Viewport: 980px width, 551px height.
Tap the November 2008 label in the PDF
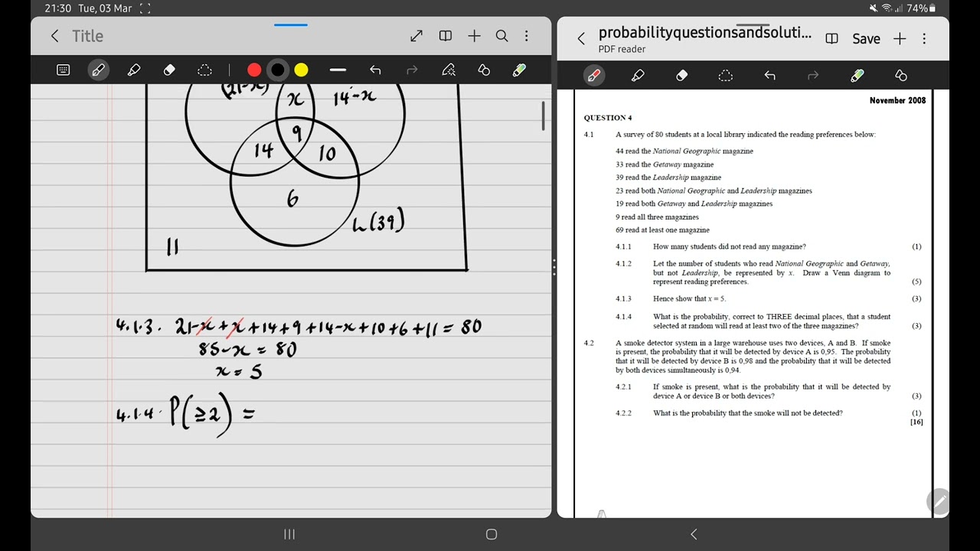pos(897,100)
